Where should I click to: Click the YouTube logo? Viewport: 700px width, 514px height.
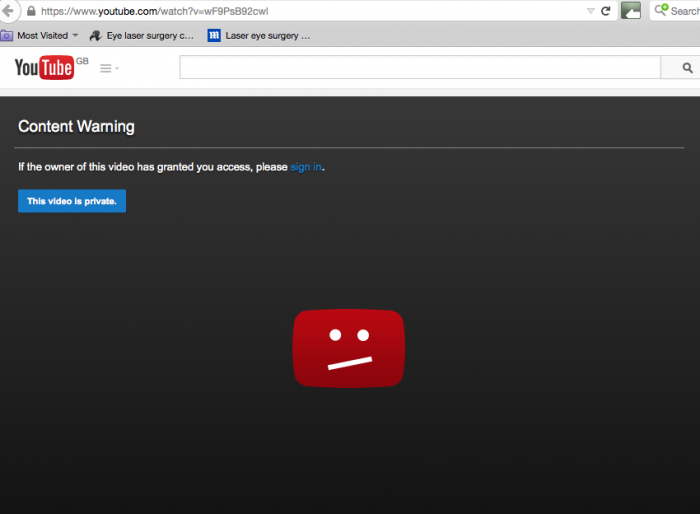[44, 67]
